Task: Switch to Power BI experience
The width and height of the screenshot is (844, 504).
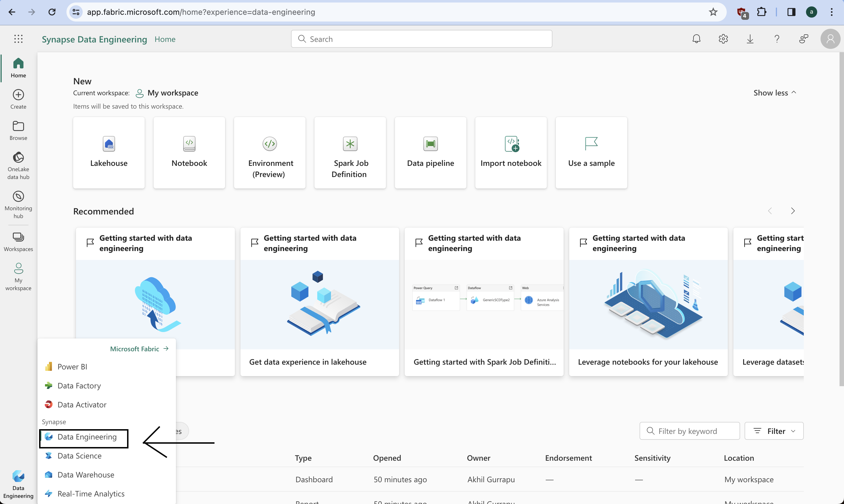Action: (107, 367)
